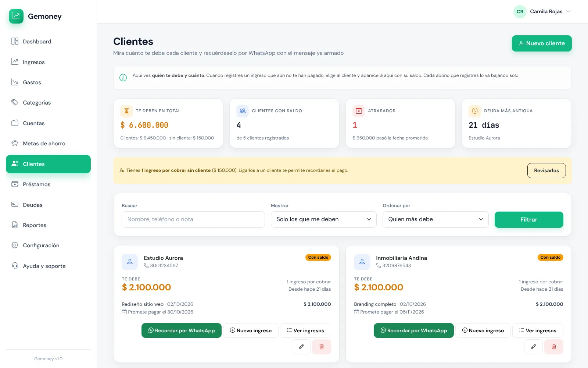
Task: Click the Nuevo cliente button
Action: coord(542,43)
